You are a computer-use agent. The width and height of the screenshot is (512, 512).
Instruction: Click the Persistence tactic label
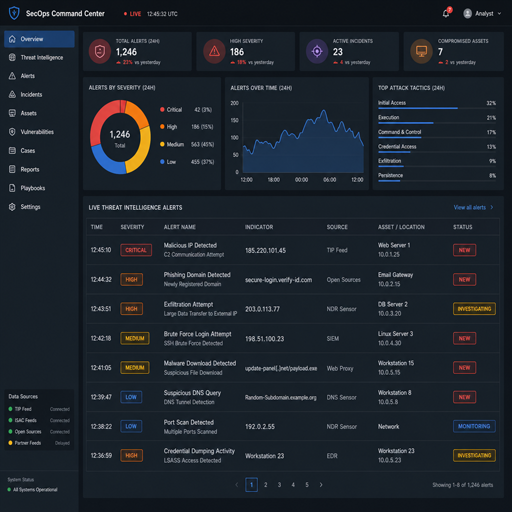(x=390, y=175)
